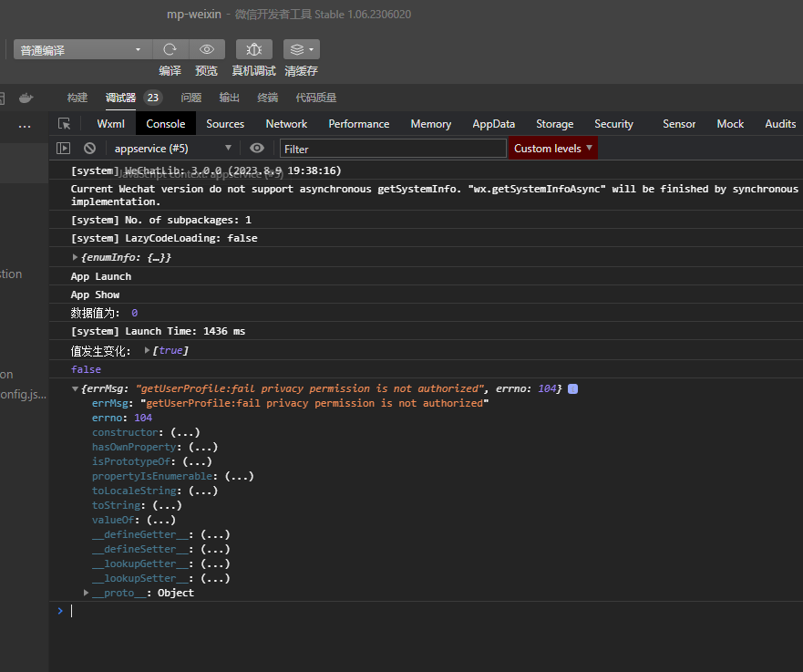The width and height of the screenshot is (803, 672).
Task: Switch to the Sources tab
Action: pyautogui.click(x=225, y=124)
